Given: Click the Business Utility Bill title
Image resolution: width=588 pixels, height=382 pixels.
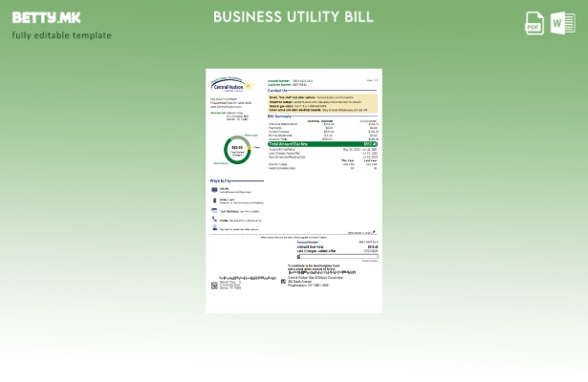Looking at the screenshot, I should coord(294,17).
